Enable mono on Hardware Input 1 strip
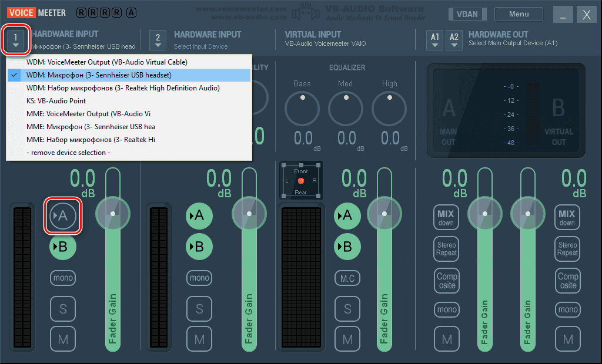The height and width of the screenshot is (364, 602). pyautogui.click(x=63, y=278)
